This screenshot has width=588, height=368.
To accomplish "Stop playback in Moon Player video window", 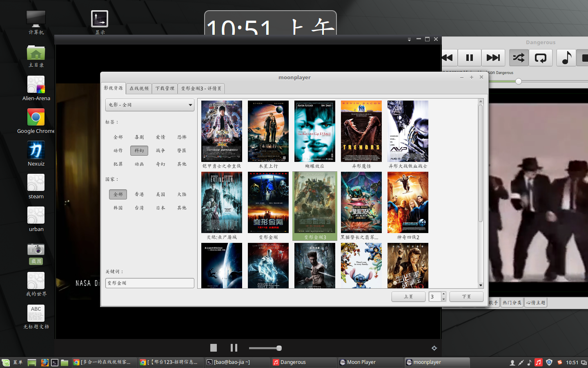I will [x=214, y=348].
